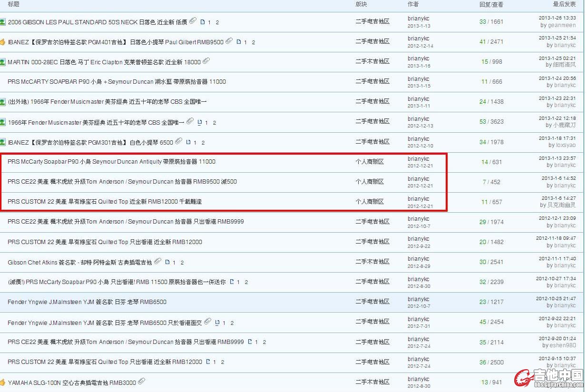Click status icon of 1966年 Fender thread with 53 replies
The image size is (587, 392).
pos(2,122)
